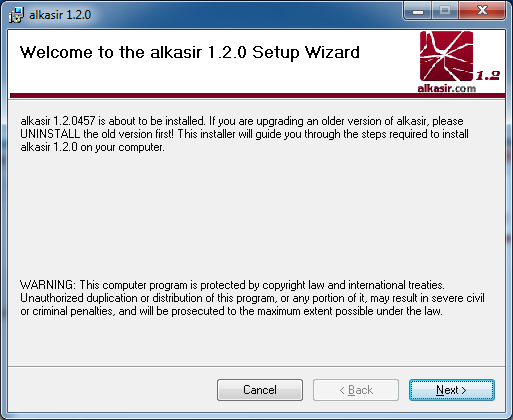513x420 pixels.
Task: Click the dark red divider bar
Action: (257, 96)
